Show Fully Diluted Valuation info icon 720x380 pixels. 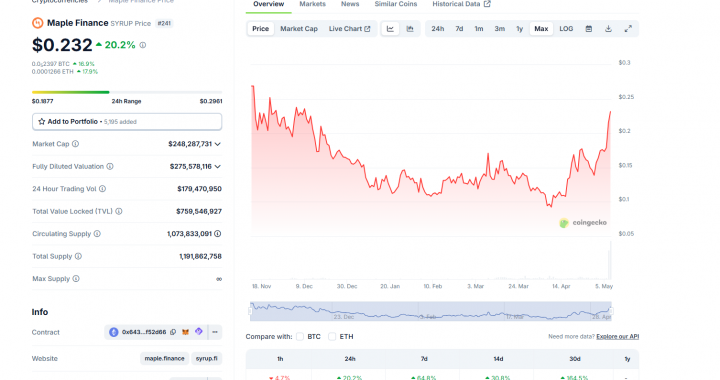[x=110, y=166]
